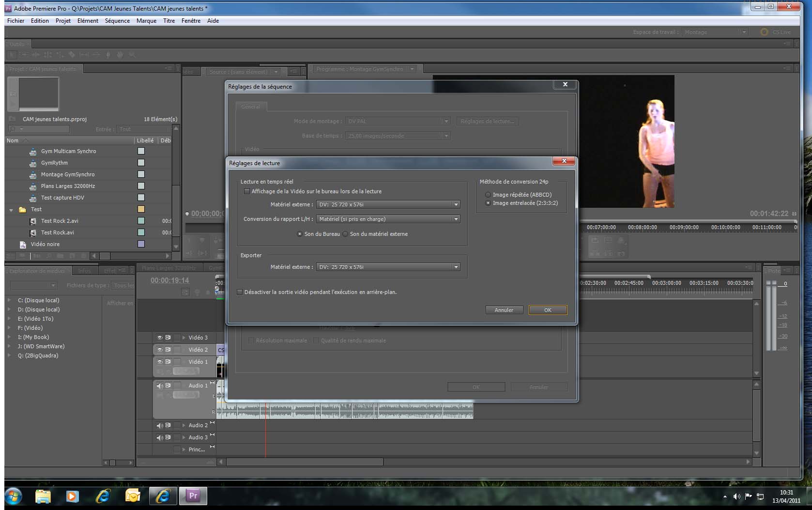
Task: Click the project search input field
Action: click(39, 129)
